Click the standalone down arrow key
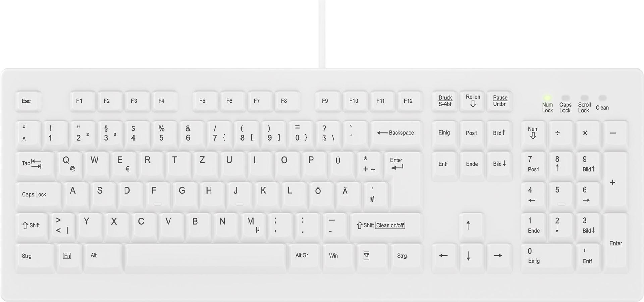 tap(471, 257)
